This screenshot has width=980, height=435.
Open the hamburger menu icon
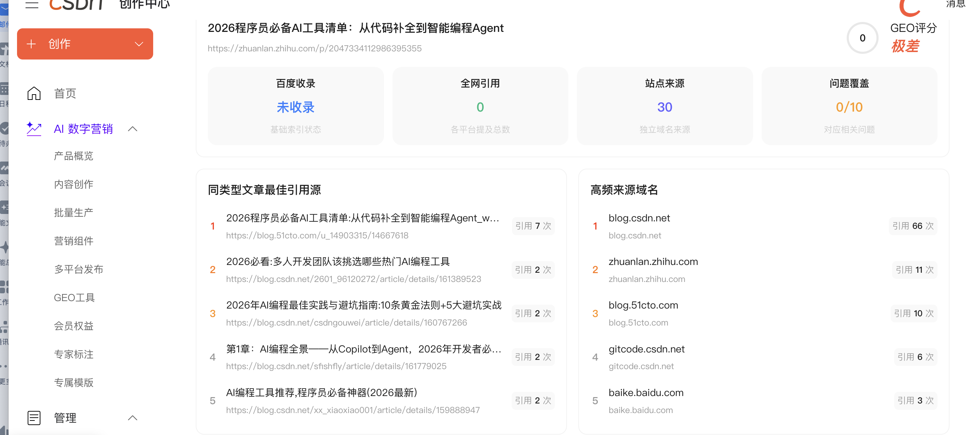(x=32, y=4)
